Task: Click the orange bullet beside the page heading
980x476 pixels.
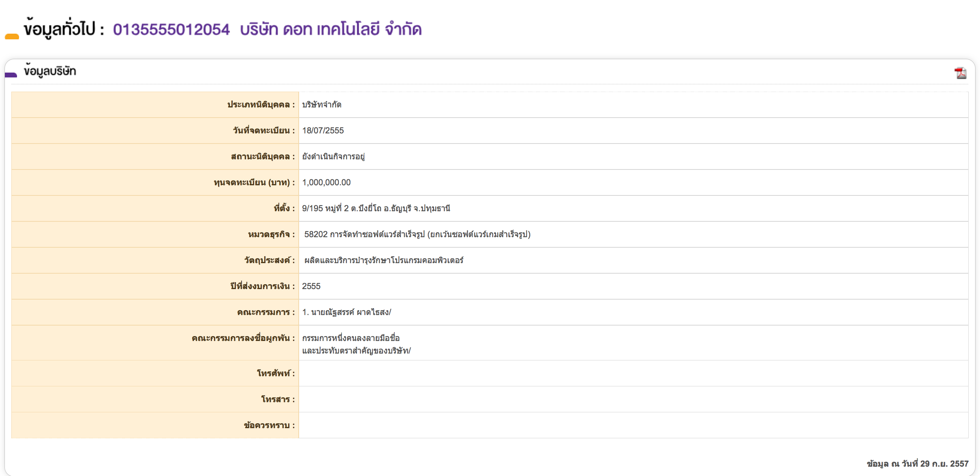Action: pyautogui.click(x=12, y=36)
